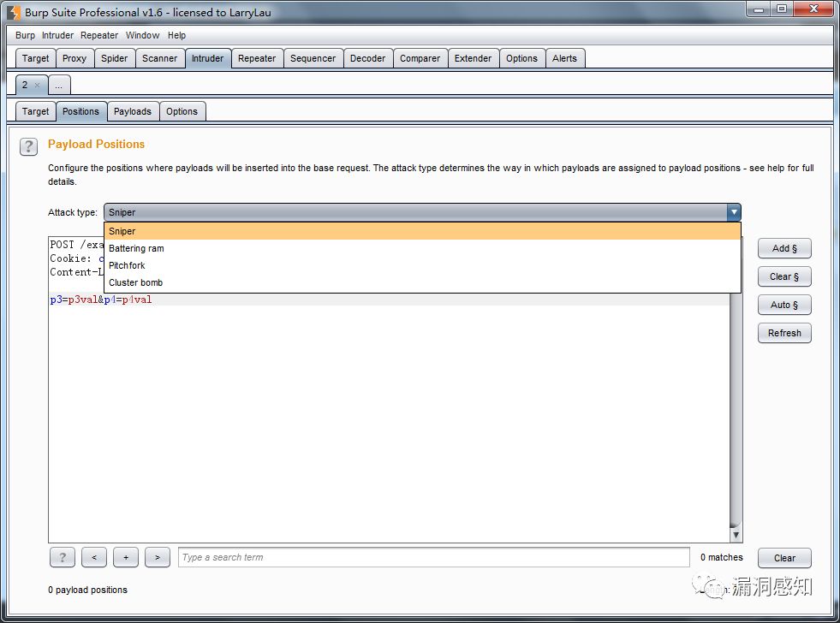This screenshot has width=840, height=623.
Task: Click the Auto § button
Action: 784,305
